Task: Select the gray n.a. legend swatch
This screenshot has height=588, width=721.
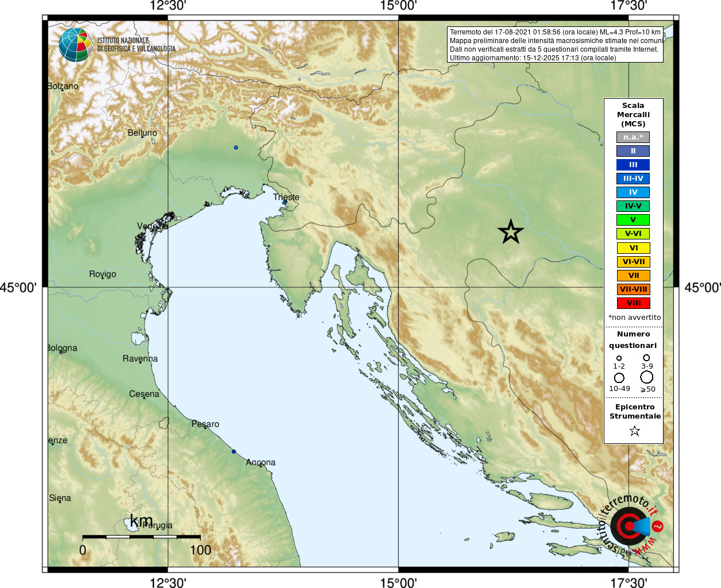Action: [x=633, y=137]
